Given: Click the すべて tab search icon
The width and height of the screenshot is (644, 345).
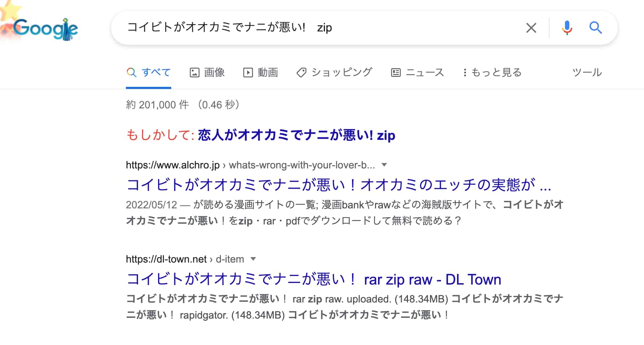Looking at the screenshot, I should 131,73.
